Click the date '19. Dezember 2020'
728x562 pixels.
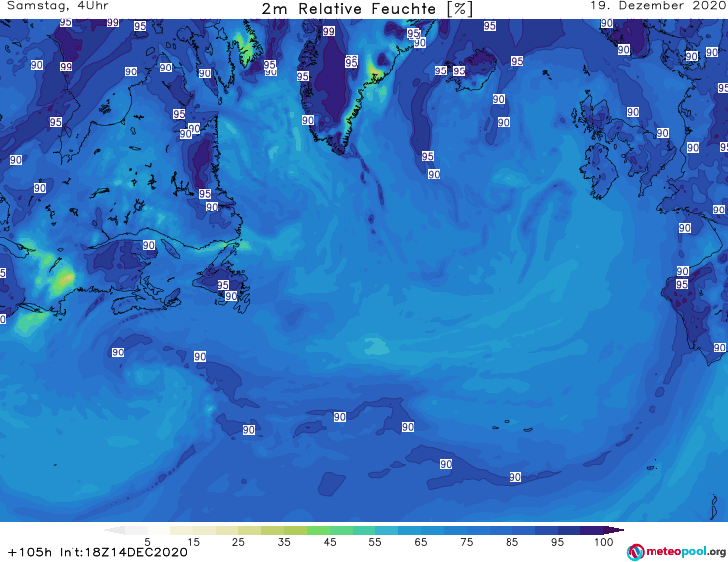pos(658,6)
